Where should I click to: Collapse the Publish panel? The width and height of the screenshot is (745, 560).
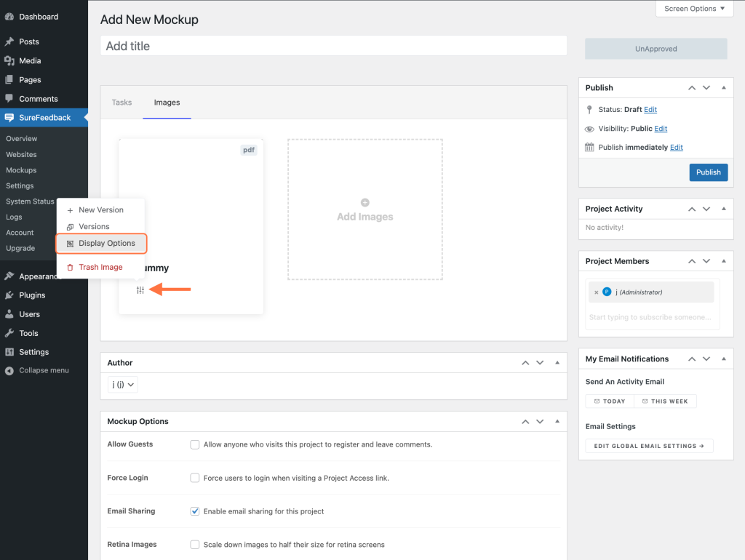(x=722, y=87)
